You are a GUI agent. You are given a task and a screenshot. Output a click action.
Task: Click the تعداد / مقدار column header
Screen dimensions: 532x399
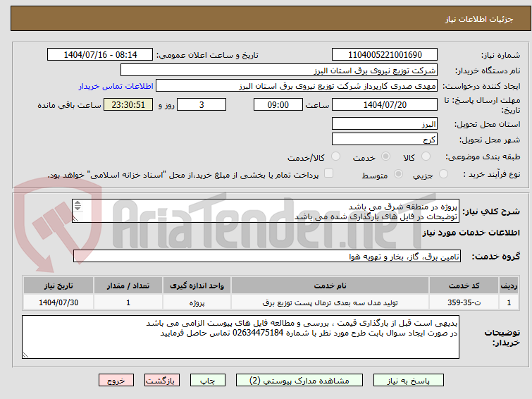pos(128,286)
